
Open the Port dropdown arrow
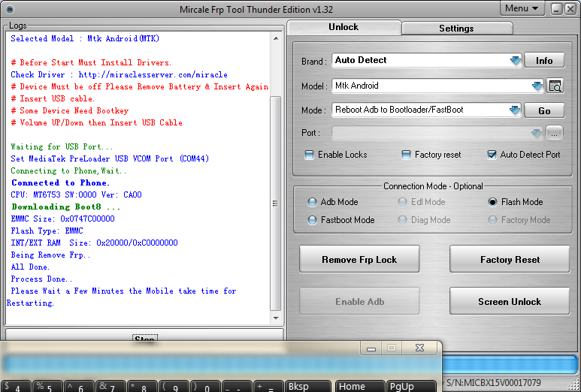pos(536,133)
